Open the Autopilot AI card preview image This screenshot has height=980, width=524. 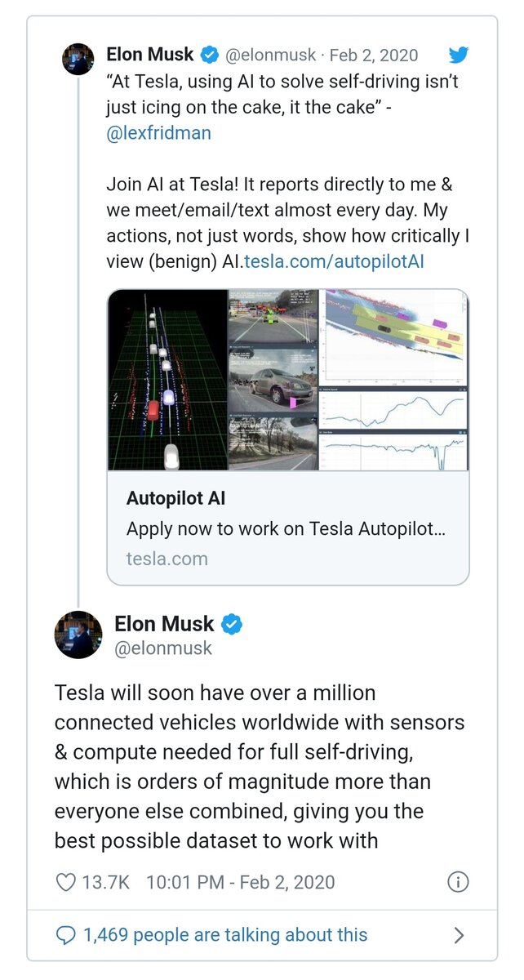288,380
